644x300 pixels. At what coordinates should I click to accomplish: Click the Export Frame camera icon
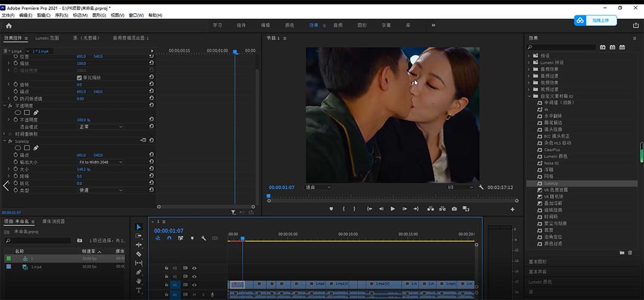click(454, 209)
